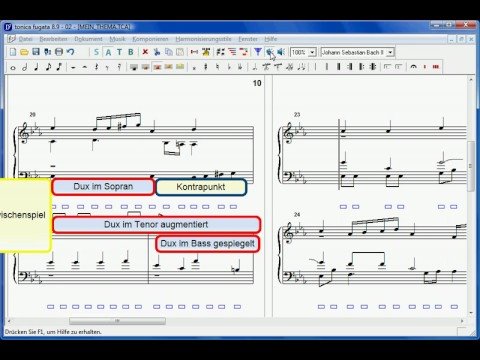Open the Komponieren menu
The width and height of the screenshot is (480, 360).
coord(150,39)
